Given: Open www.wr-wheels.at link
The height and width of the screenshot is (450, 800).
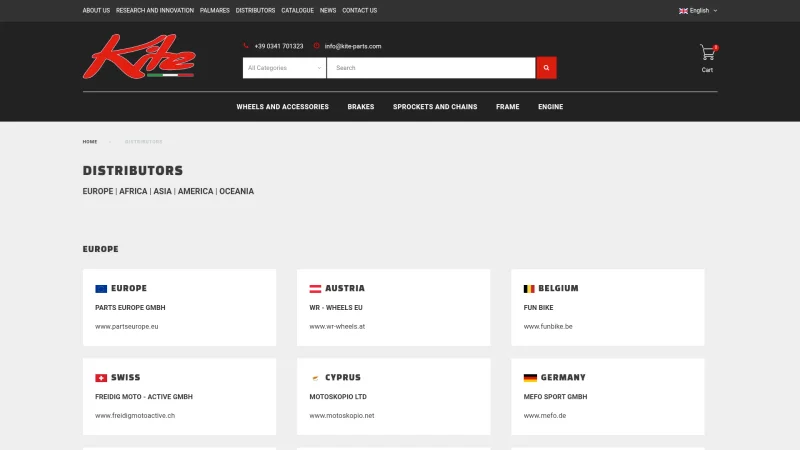Looking at the screenshot, I should point(337,327).
